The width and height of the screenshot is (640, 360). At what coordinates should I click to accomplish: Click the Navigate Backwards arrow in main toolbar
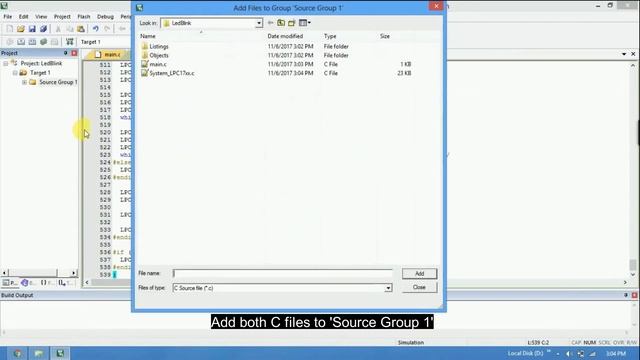[x=122, y=29]
